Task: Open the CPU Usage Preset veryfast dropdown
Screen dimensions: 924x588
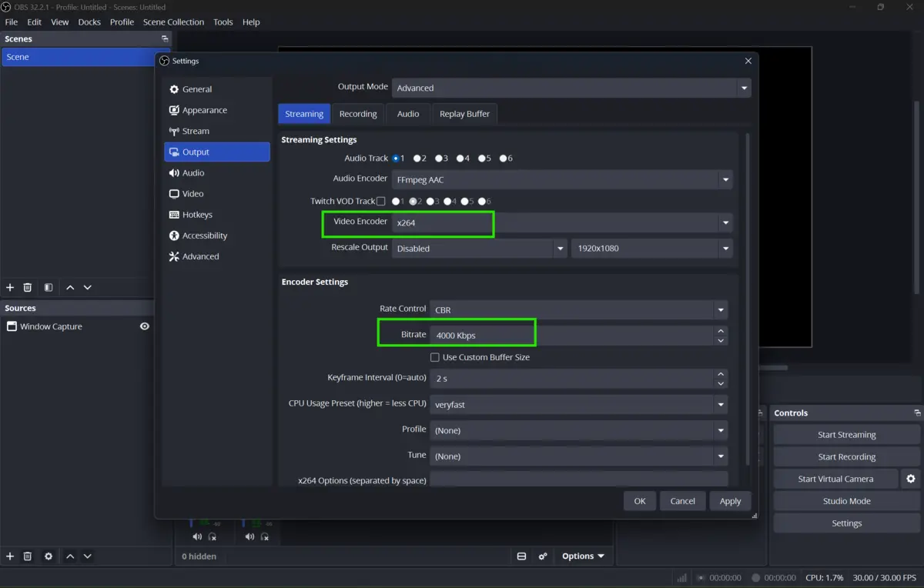Action: click(x=578, y=405)
